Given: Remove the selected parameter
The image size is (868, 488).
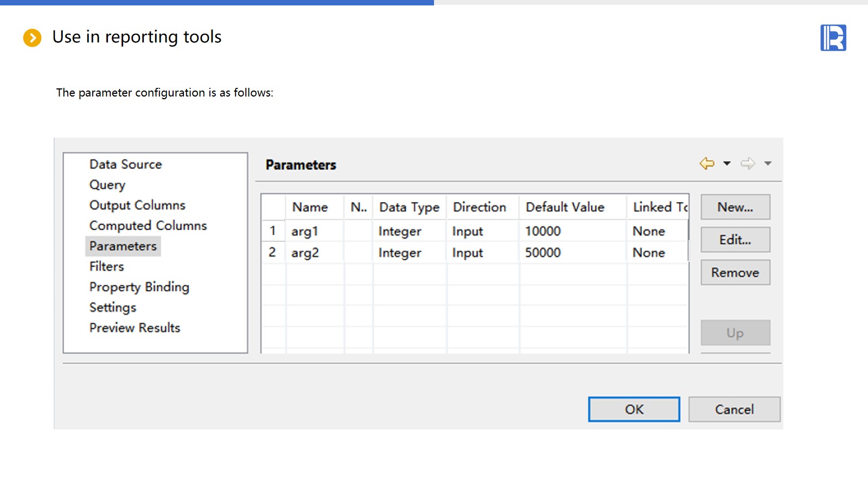Looking at the screenshot, I should coord(735,272).
